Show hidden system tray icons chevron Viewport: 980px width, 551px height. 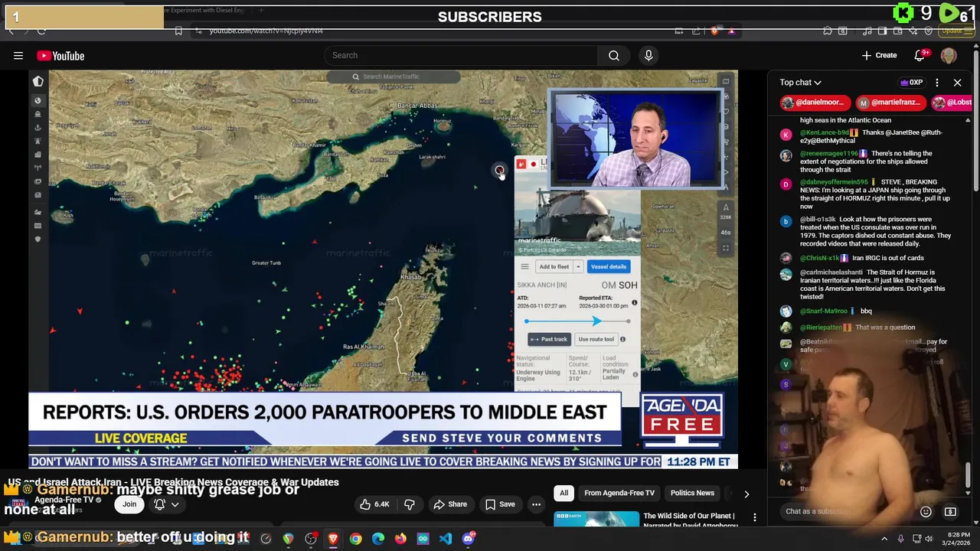[x=884, y=539]
